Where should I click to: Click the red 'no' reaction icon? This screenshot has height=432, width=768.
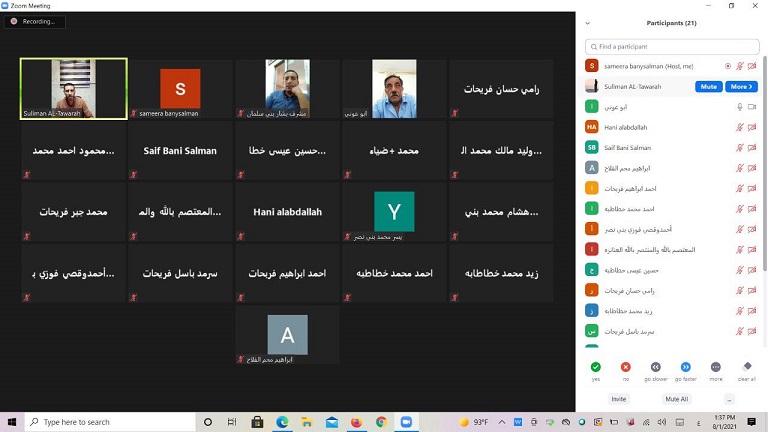pos(626,367)
